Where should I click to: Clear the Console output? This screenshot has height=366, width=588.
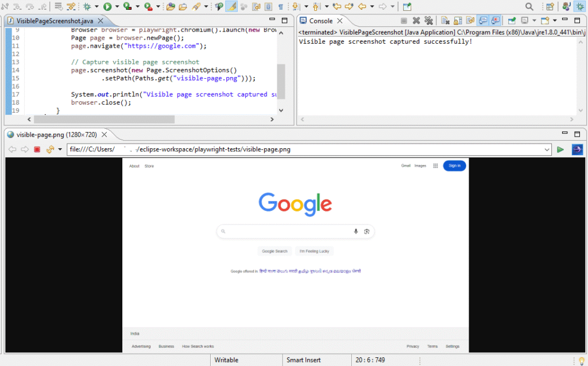tap(445, 20)
